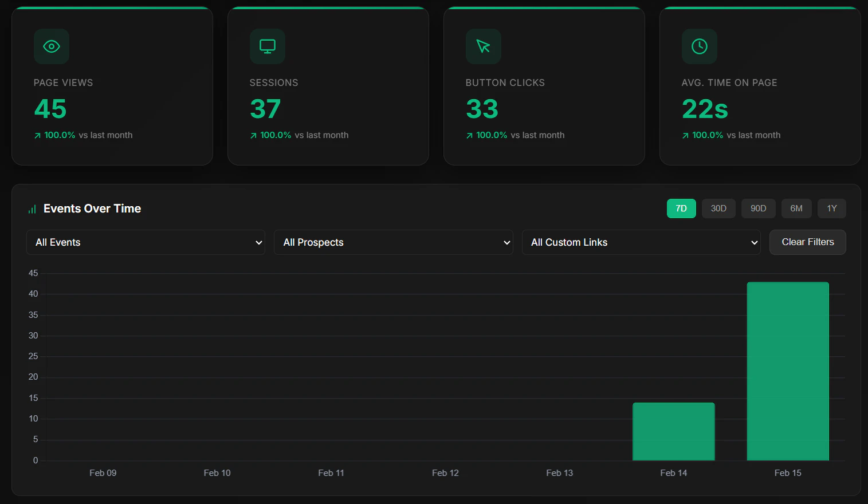Click the Feb 14 bar in the chart
868x504 pixels.
tap(673, 431)
